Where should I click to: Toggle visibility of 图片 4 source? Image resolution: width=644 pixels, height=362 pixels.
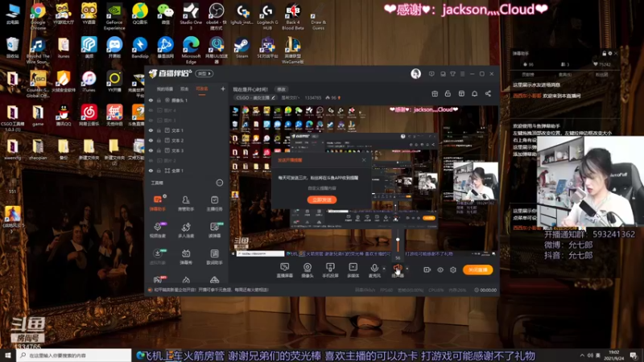151,110
